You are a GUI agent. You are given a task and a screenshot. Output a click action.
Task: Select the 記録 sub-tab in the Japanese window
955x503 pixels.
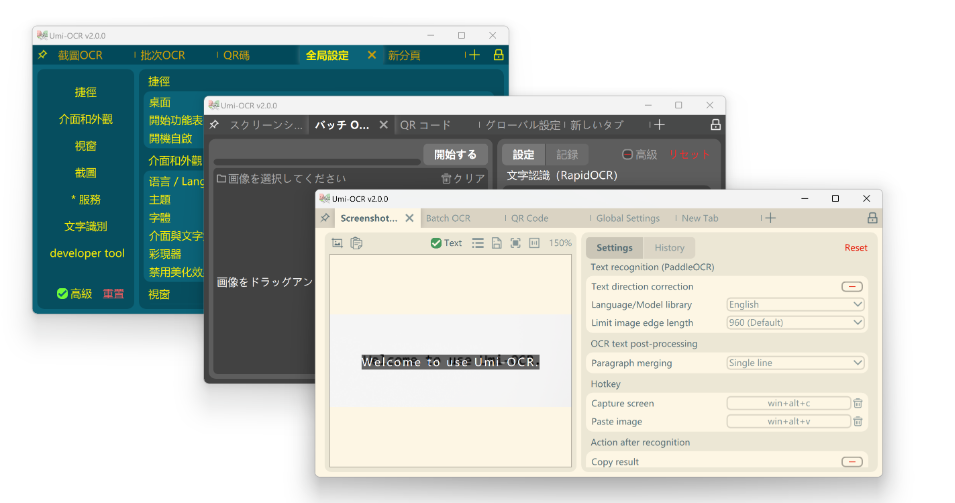(567, 155)
